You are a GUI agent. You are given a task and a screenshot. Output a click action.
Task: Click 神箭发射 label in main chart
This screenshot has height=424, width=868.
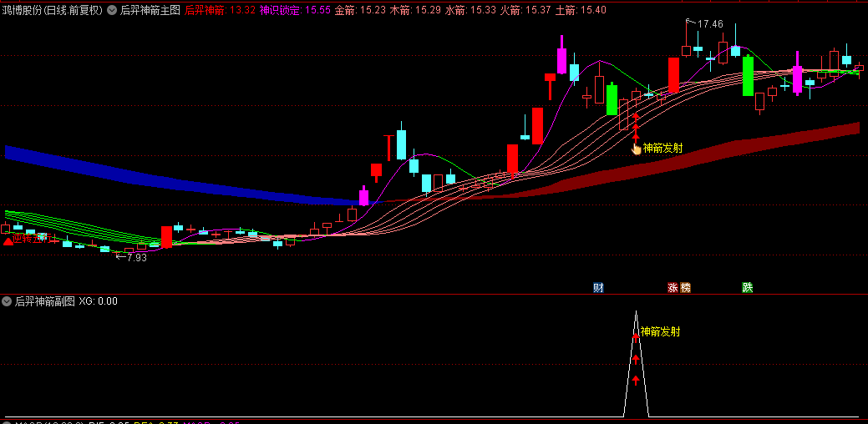pyautogui.click(x=662, y=148)
